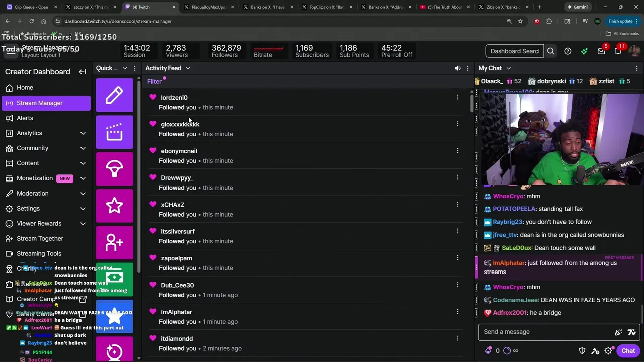This screenshot has width=644, height=362.
Task: Expand the Analytics sidebar section
Action: pos(83,133)
